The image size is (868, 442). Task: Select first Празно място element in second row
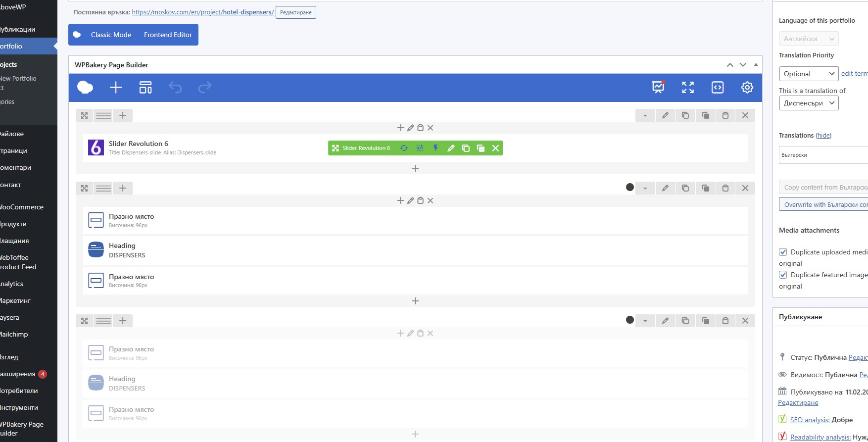tap(415, 220)
